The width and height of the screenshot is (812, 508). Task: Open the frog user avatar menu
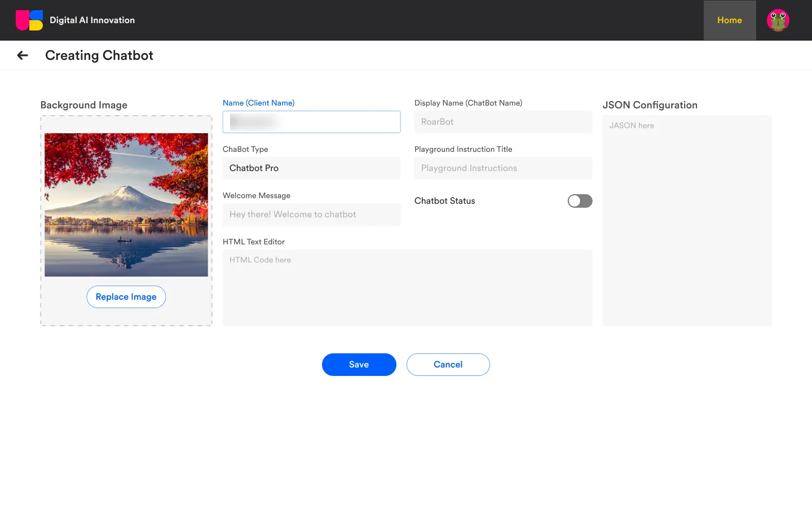click(778, 20)
